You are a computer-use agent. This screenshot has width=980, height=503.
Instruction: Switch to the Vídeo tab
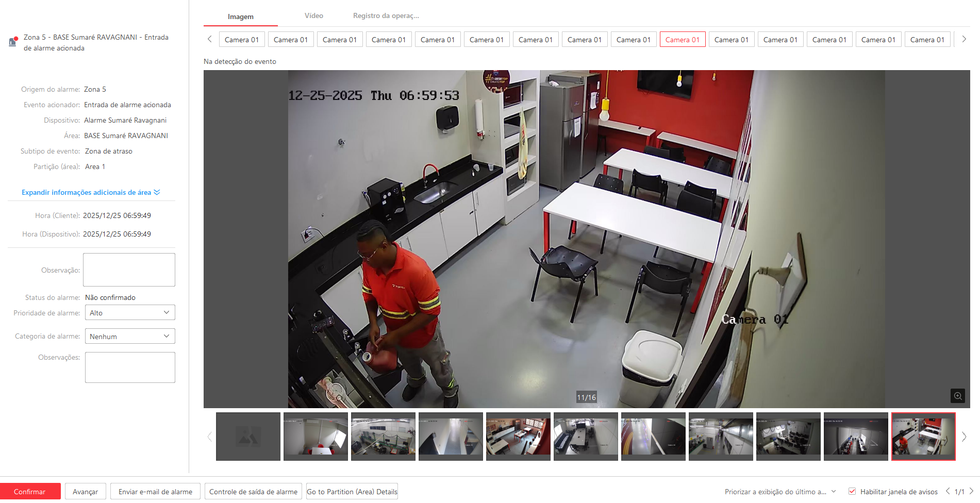tap(313, 16)
